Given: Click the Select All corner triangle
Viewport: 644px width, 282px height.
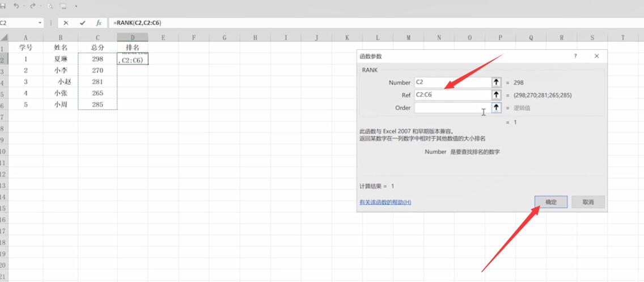Looking at the screenshot, I should [x=4, y=37].
